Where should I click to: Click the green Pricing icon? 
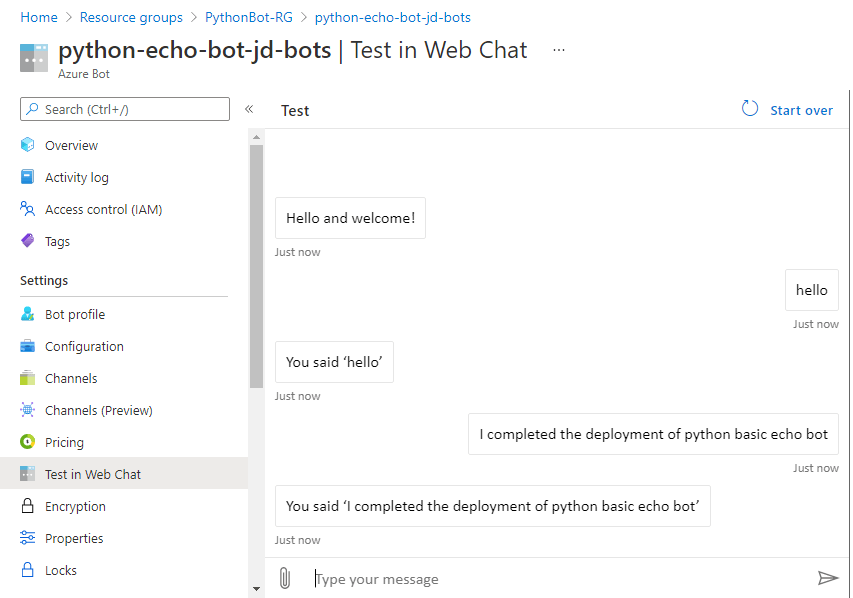tap(28, 442)
